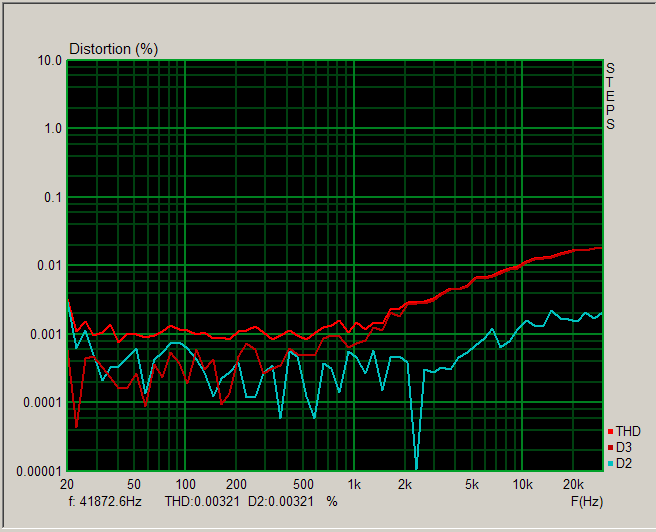Click the 0.1 y-axis label
The height and width of the screenshot is (532, 656).
coord(53,197)
